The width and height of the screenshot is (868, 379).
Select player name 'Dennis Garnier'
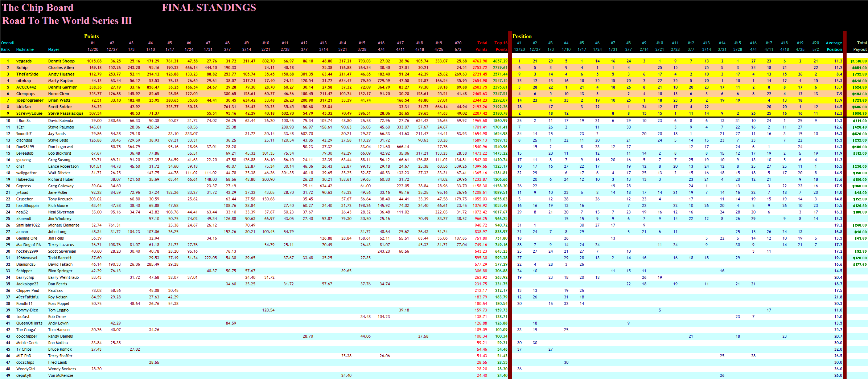(62, 87)
